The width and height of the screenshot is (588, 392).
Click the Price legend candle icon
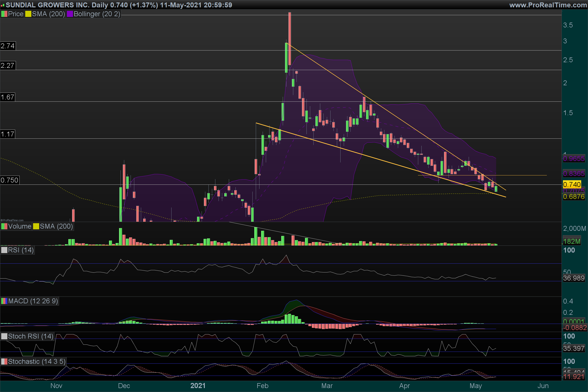4,14
